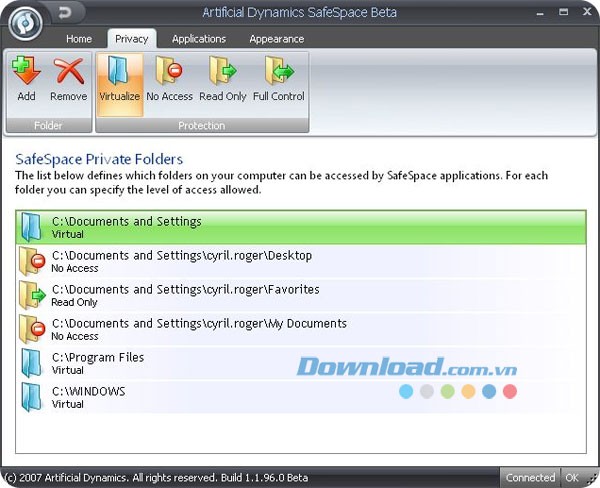Choose the Read Only protection icon
The image size is (600, 488).
223,74
